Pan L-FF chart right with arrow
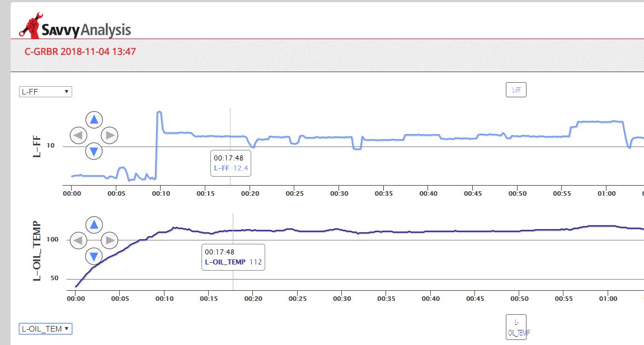The image size is (644, 345). tap(110, 135)
